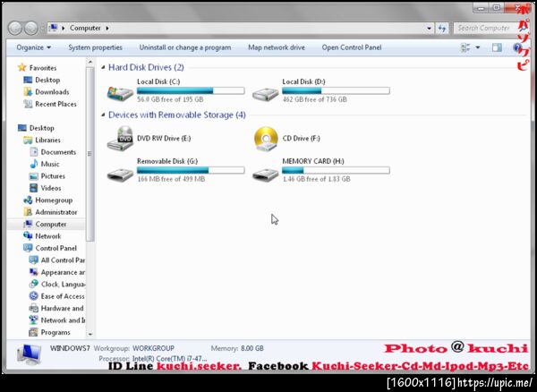The height and width of the screenshot is (392, 537).
Task: Select the CD Drive (F:) disc icon
Action: [266, 139]
